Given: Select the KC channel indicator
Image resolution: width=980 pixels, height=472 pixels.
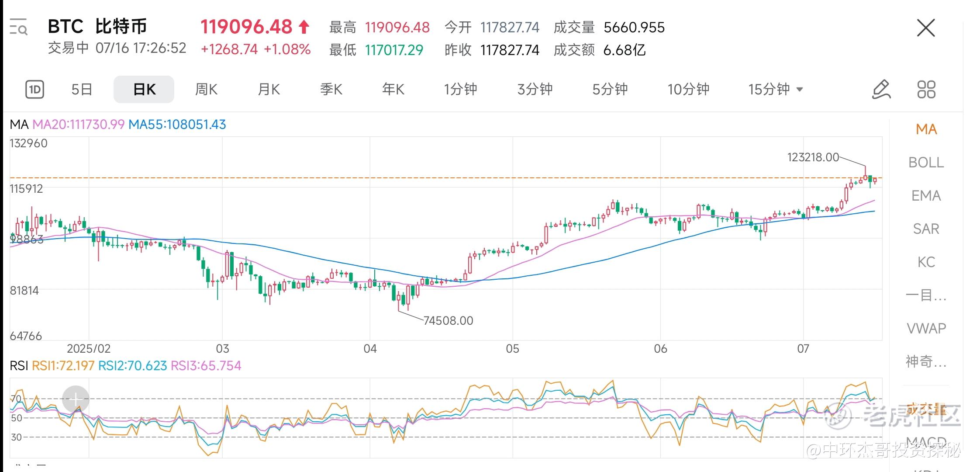Looking at the screenshot, I should (926, 262).
